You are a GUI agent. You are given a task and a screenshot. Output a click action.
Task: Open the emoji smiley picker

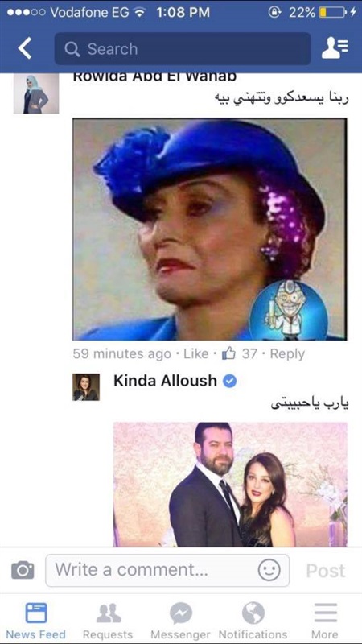click(x=269, y=570)
